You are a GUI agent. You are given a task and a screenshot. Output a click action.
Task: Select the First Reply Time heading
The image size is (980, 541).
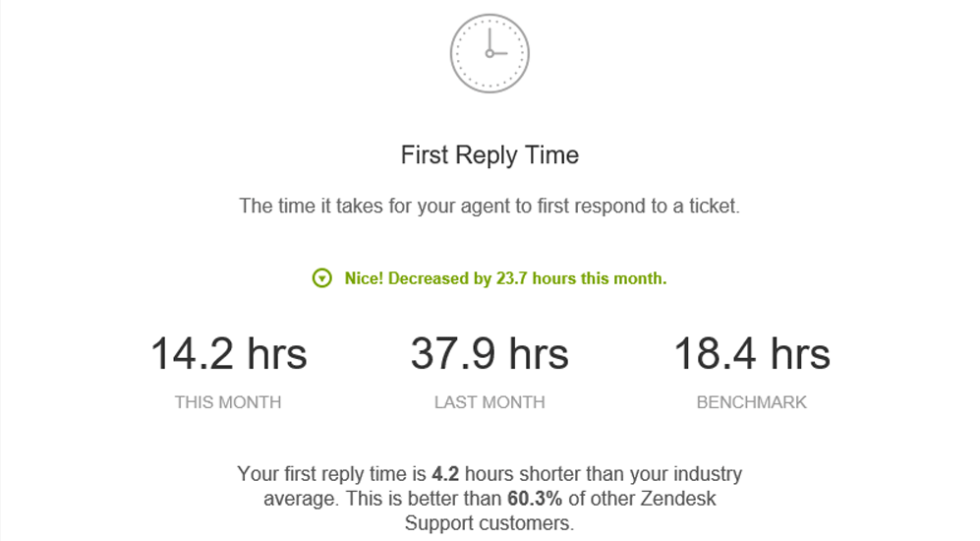(x=490, y=155)
